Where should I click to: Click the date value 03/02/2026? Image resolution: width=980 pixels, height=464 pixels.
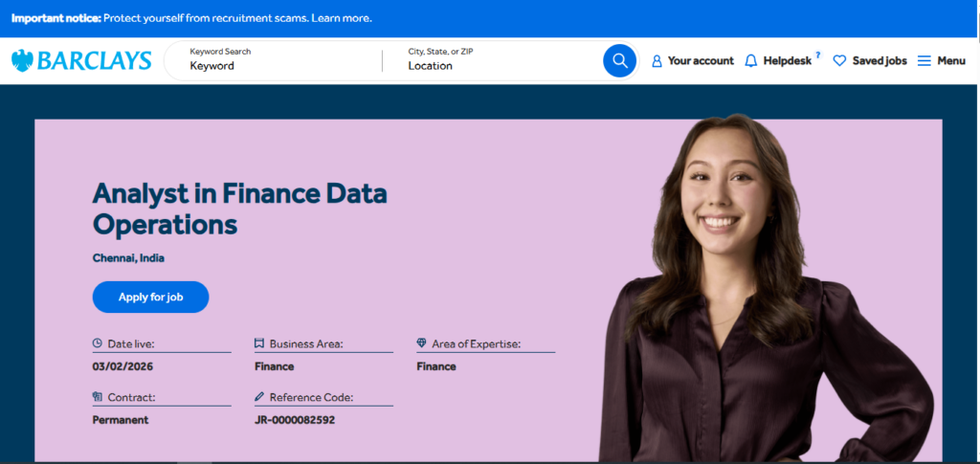[x=122, y=366]
